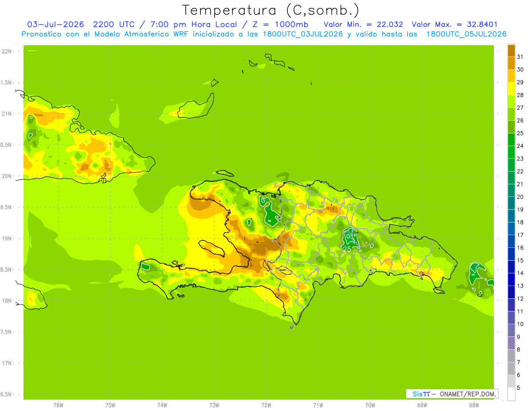Select the legend swatch between 30 and 31
This screenshot has width=532, height=411.
(511, 63)
